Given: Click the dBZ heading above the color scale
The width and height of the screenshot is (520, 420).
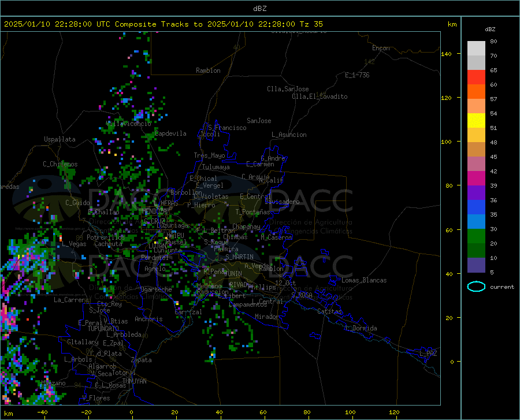Looking at the screenshot, I should (x=490, y=29).
